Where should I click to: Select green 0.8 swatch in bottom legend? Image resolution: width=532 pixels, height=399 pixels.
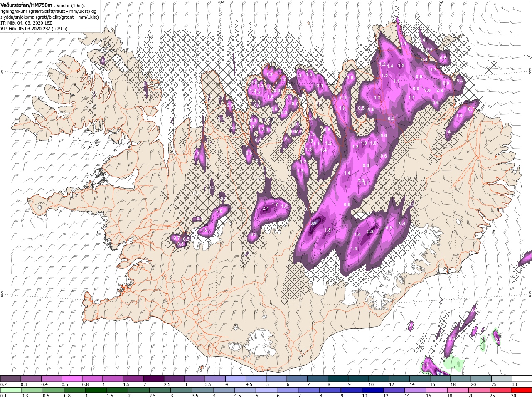point(74,390)
